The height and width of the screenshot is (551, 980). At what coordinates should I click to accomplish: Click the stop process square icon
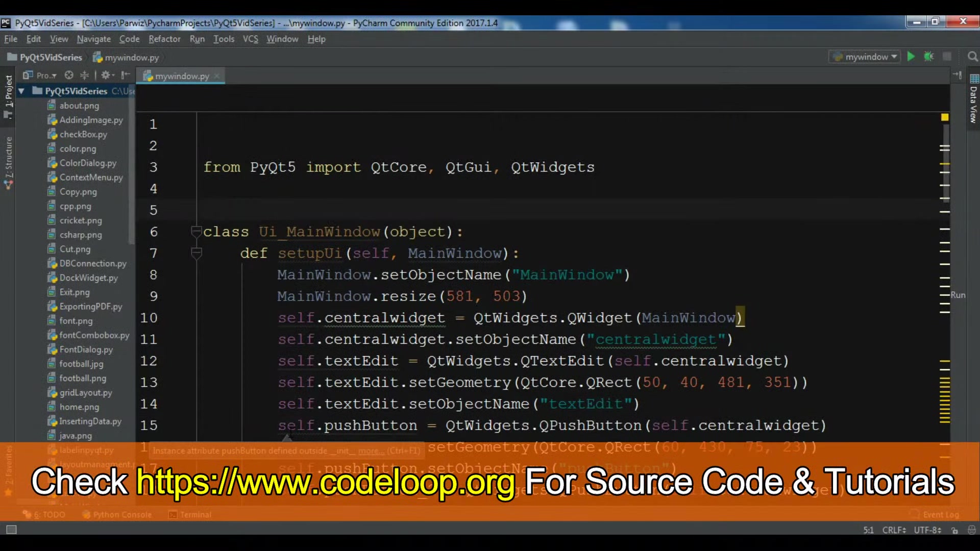point(947,57)
